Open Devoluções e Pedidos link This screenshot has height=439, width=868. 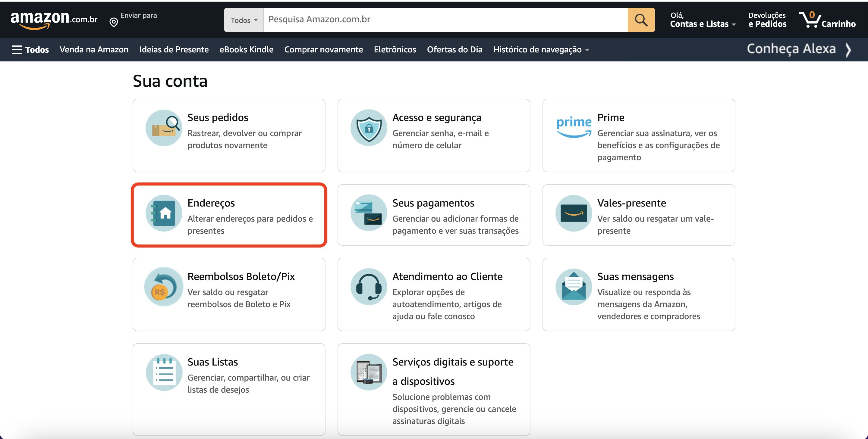767,20
